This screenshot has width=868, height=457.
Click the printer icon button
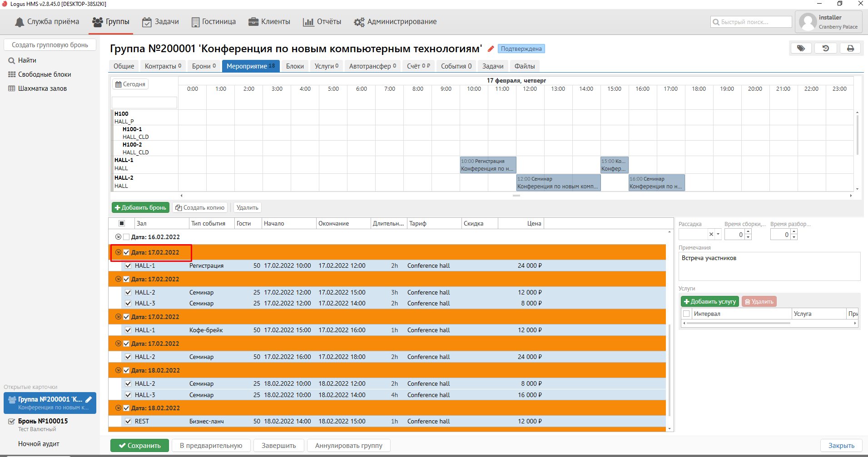(x=850, y=48)
